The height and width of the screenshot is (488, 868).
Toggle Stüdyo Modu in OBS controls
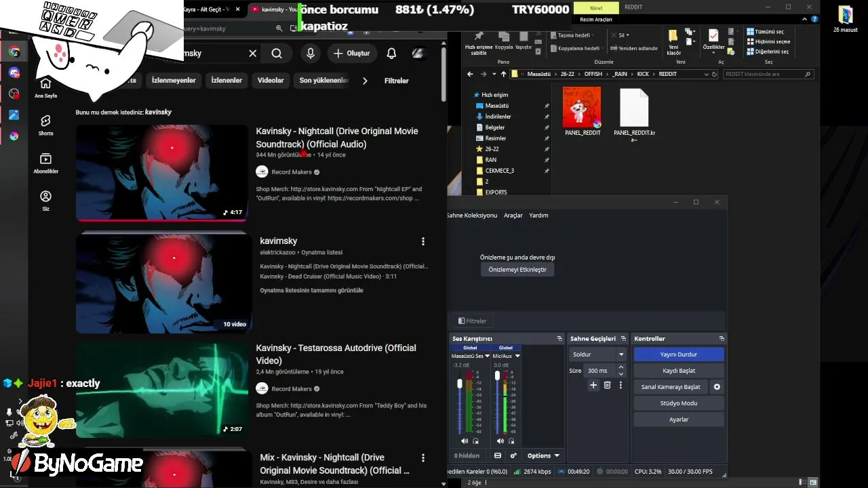[679, 403]
